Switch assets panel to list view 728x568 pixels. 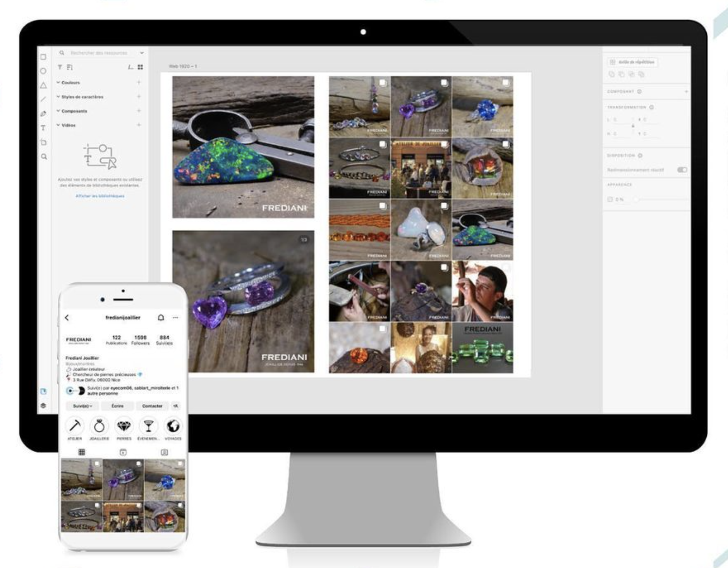click(130, 67)
